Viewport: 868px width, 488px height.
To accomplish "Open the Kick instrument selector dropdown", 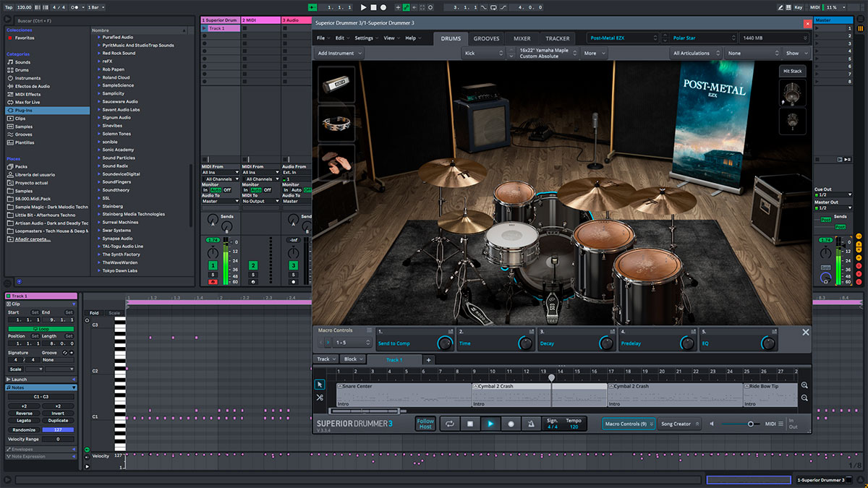I will click(x=484, y=53).
